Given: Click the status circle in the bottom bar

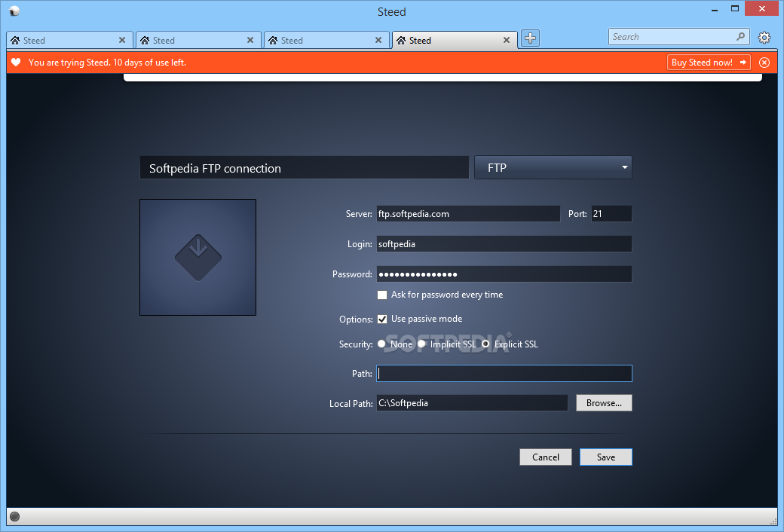Looking at the screenshot, I should [15, 516].
